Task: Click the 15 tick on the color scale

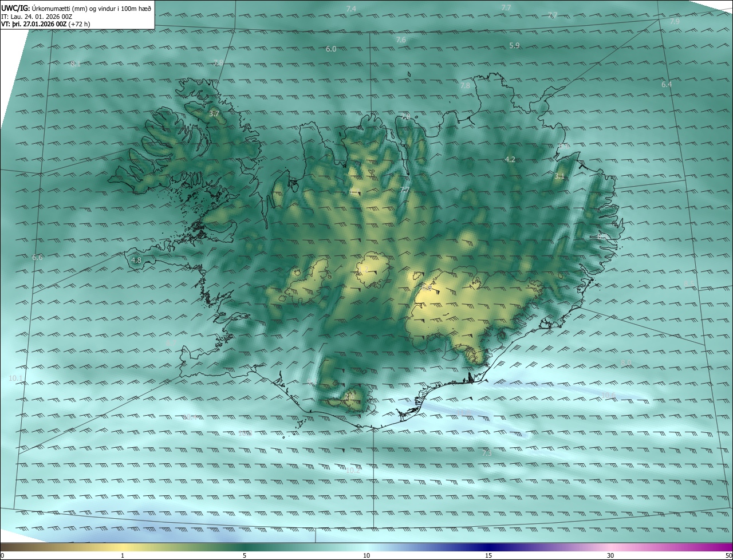Action: pyautogui.click(x=488, y=555)
